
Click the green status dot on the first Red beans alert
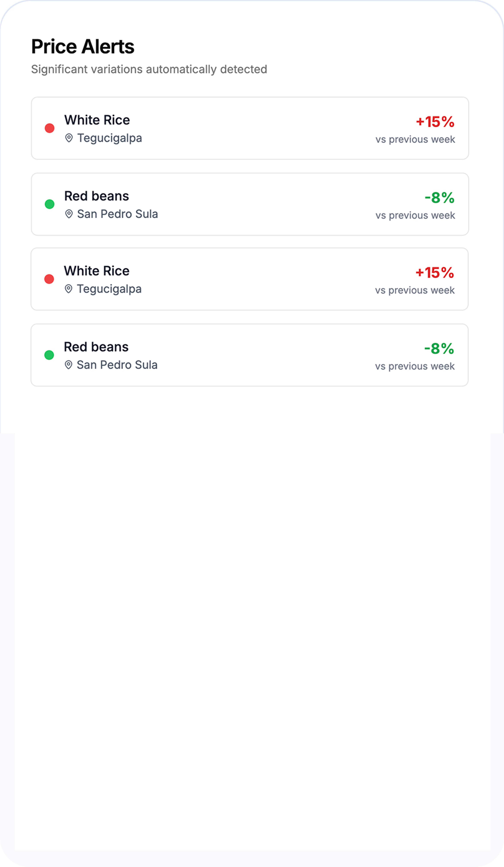click(x=50, y=204)
